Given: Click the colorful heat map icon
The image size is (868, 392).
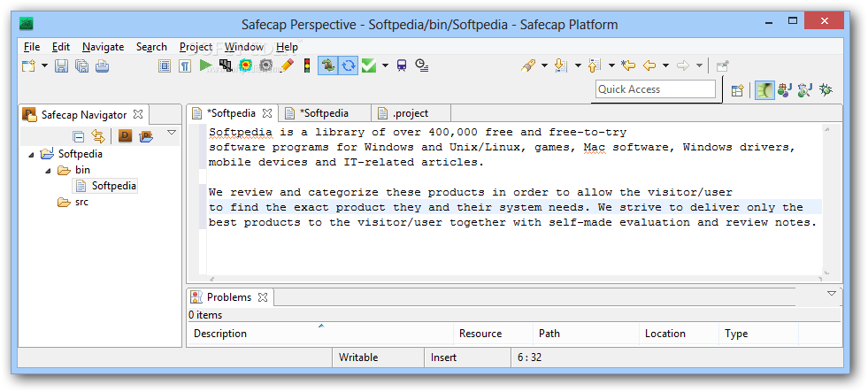Looking at the screenshot, I should [246, 65].
